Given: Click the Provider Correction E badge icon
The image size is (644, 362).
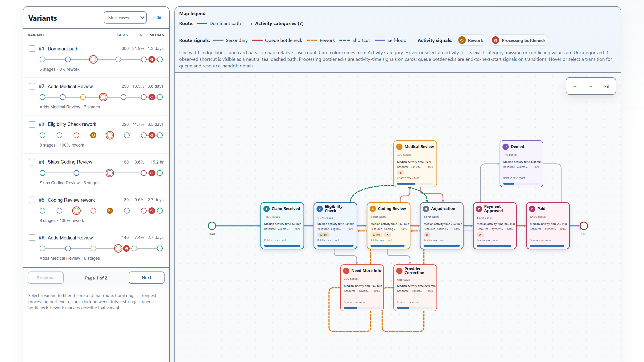Looking at the screenshot, I should [x=399, y=271].
